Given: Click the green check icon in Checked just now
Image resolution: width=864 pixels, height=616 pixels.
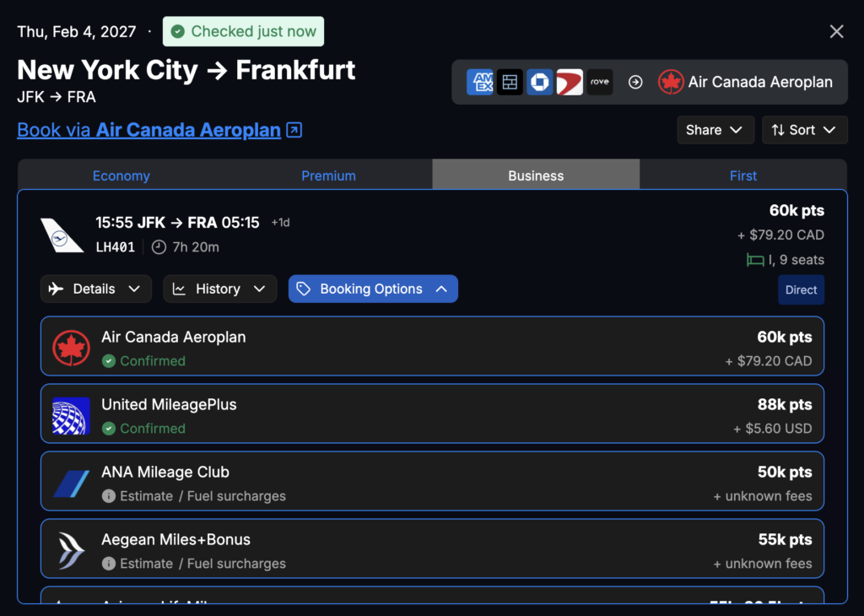Looking at the screenshot, I should point(177,31).
